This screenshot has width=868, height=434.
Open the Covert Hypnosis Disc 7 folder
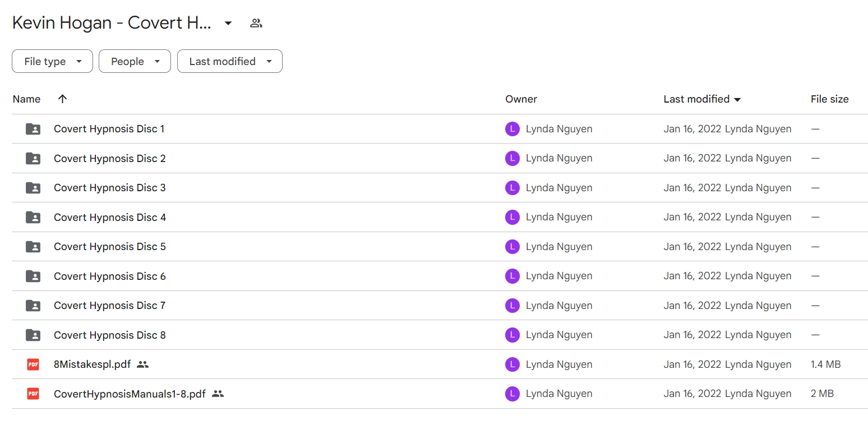110,306
